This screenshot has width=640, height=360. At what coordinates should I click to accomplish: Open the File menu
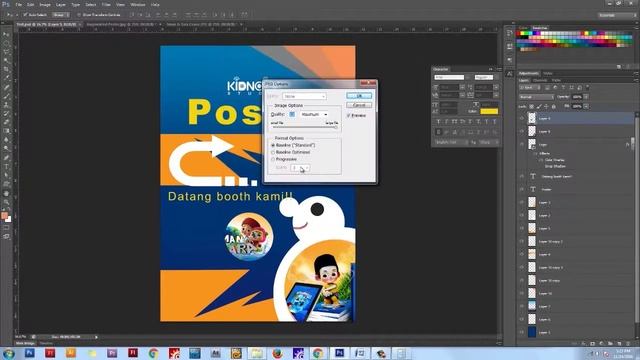point(18,4)
